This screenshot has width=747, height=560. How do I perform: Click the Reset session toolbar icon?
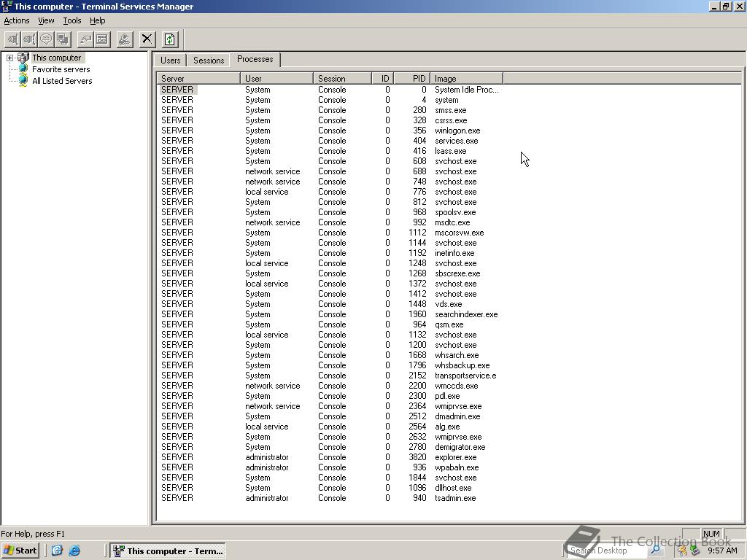pyautogui.click(x=86, y=39)
